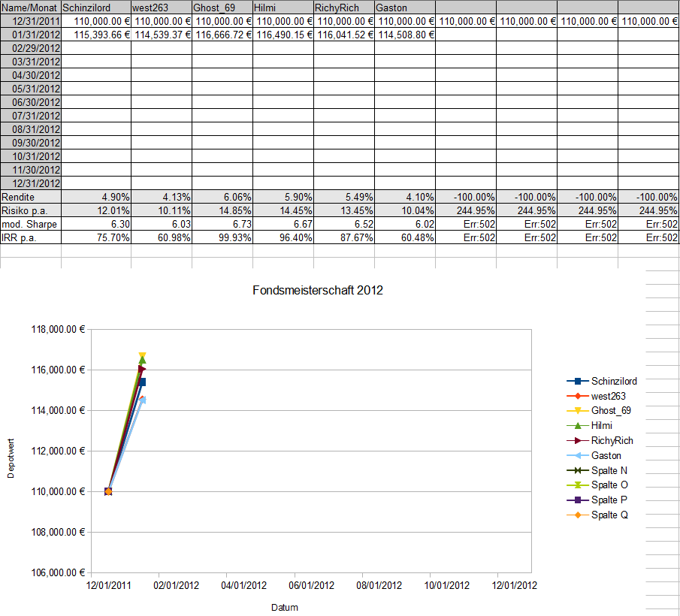Image resolution: width=680 pixels, height=616 pixels.
Task: Click the 60.48% IRR cell
Action: click(x=405, y=237)
